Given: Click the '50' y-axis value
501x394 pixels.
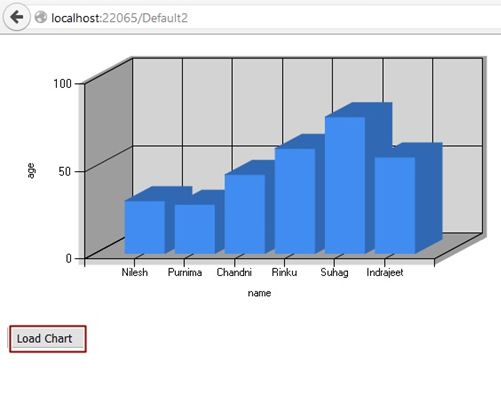Looking at the screenshot, I should [65, 171].
